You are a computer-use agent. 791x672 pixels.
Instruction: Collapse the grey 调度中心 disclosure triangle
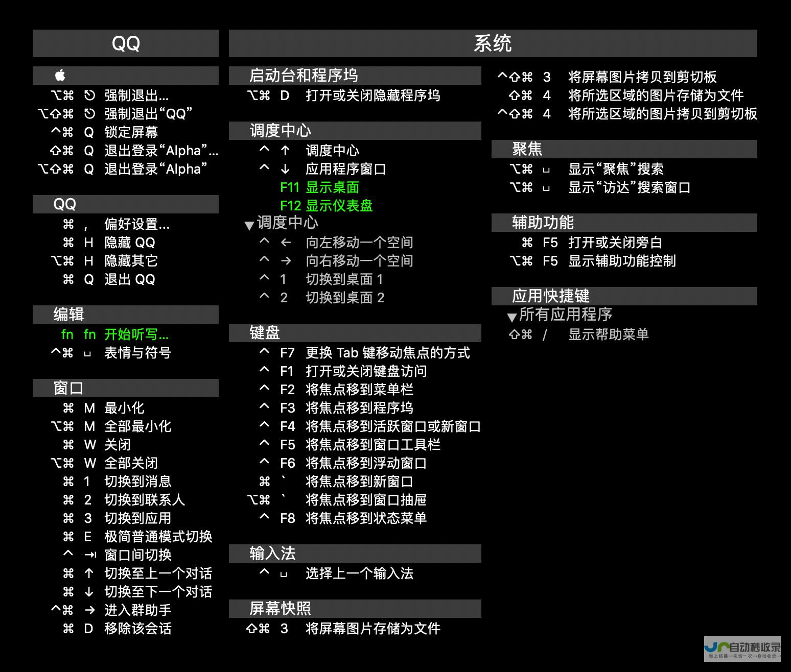[249, 225]
